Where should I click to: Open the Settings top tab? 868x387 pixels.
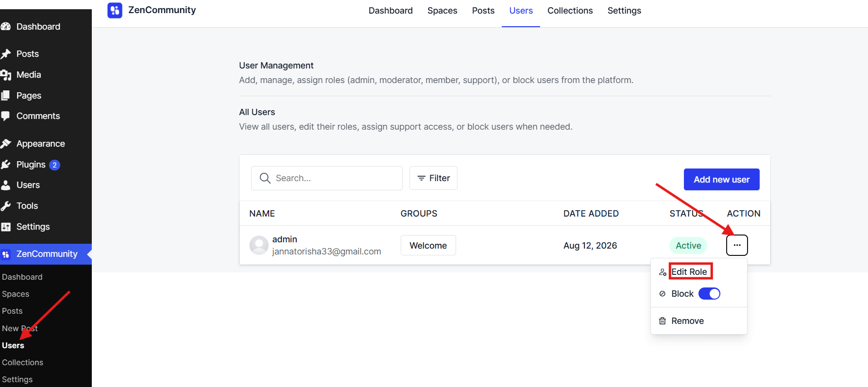click(624, 11)
